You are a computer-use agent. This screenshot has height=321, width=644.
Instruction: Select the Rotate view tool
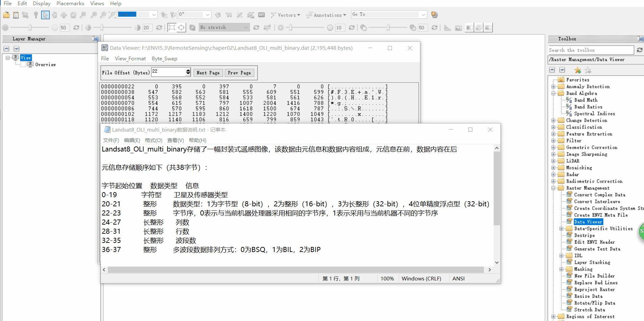73,15
